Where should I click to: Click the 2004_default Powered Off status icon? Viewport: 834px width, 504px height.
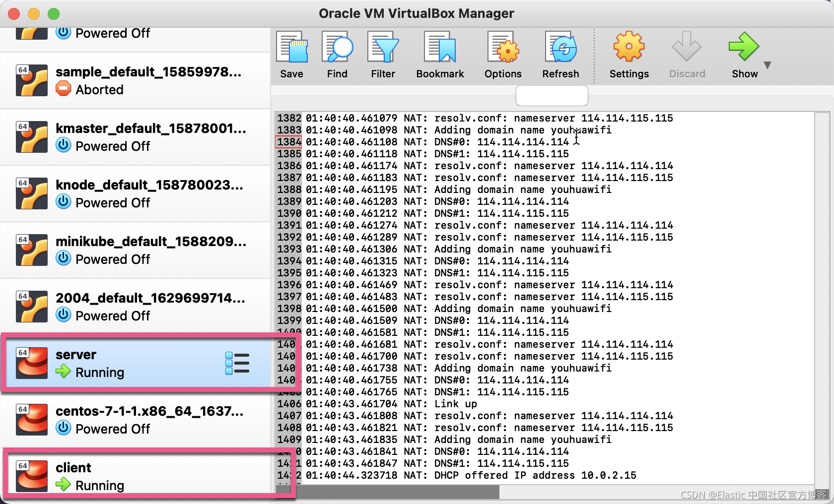point(63,315)
